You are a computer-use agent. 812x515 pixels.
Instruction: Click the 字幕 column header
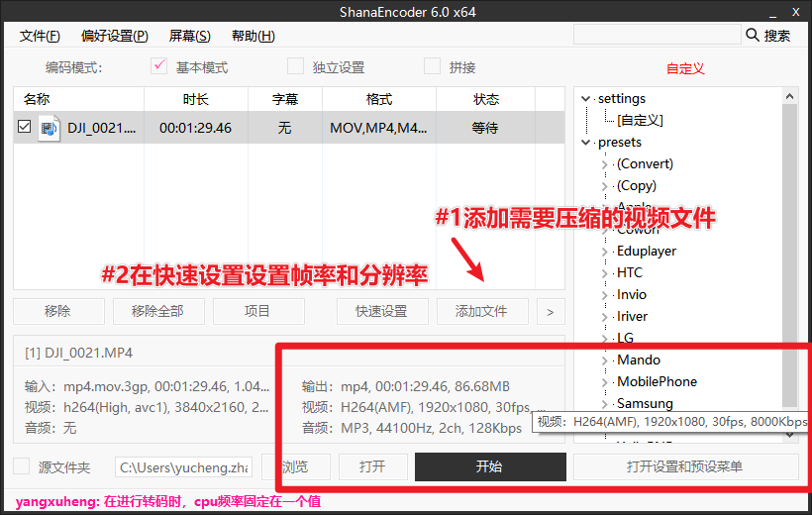tap(285, 99)
